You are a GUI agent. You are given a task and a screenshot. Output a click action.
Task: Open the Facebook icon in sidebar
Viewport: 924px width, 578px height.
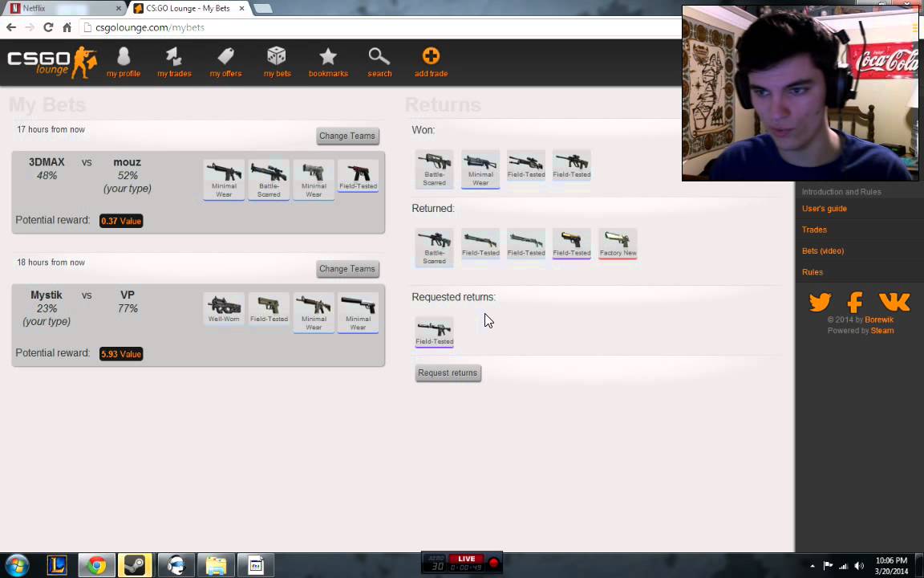click(x=855, y=302)
